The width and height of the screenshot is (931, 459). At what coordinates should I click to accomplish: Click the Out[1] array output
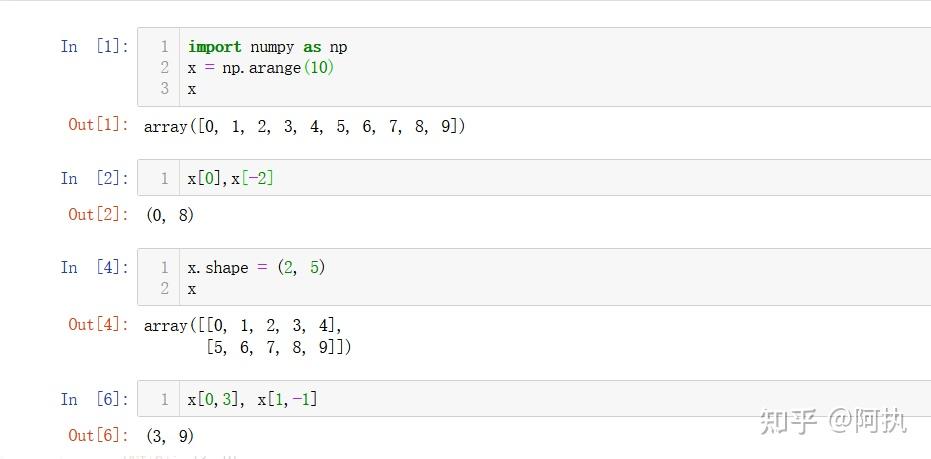(305, 126)
